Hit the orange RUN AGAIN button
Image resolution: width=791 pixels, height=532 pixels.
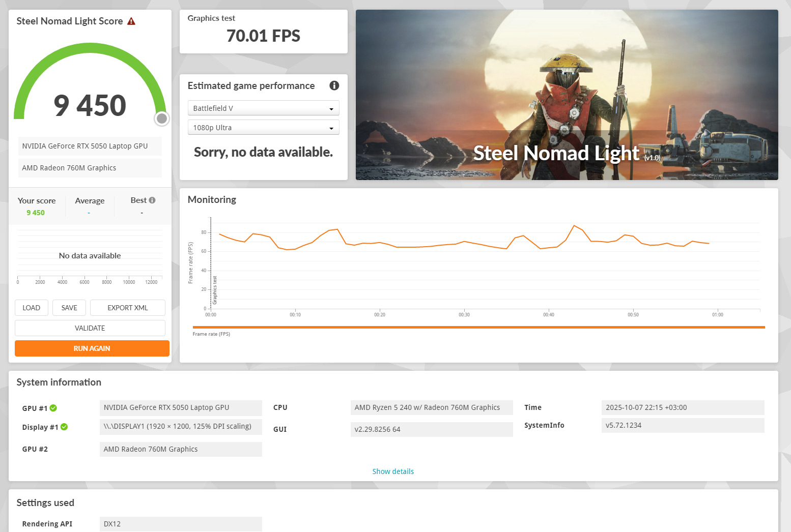pos(92,348)
